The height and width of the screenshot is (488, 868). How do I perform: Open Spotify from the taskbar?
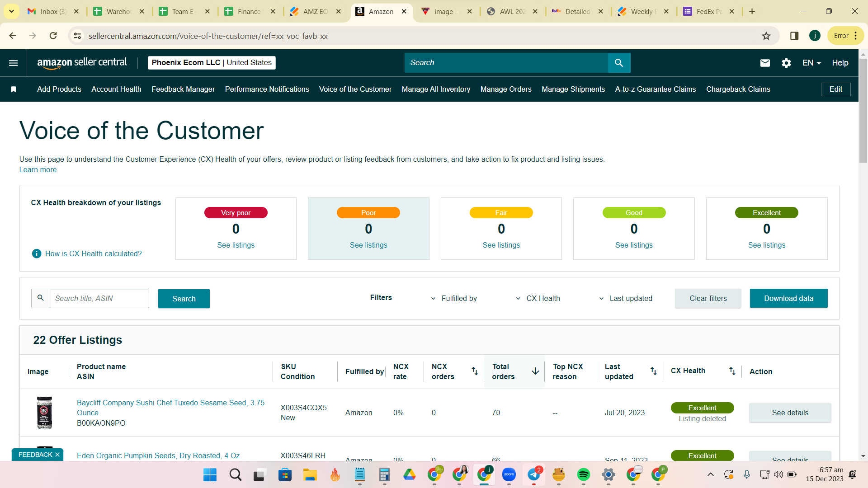(584, 474)
